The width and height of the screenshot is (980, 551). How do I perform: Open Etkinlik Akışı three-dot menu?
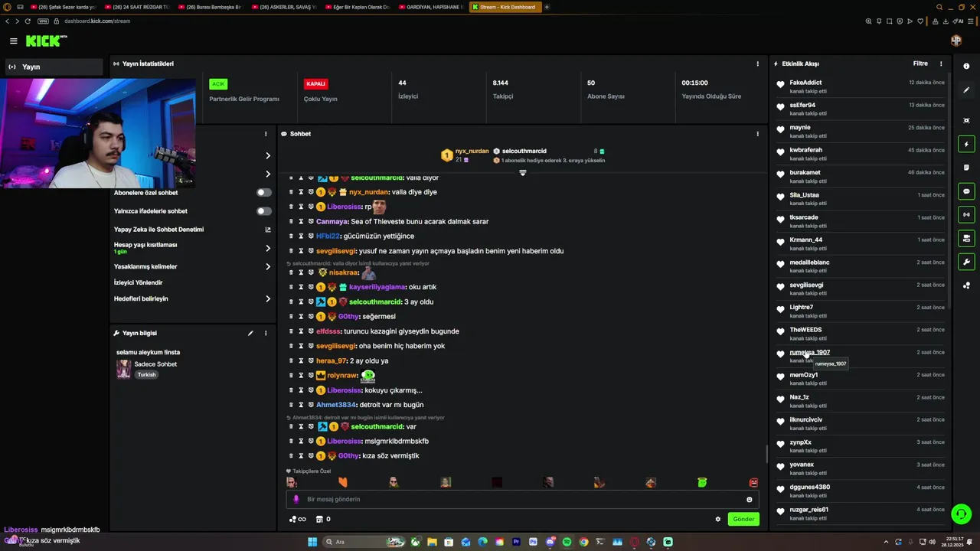[941, 64]
